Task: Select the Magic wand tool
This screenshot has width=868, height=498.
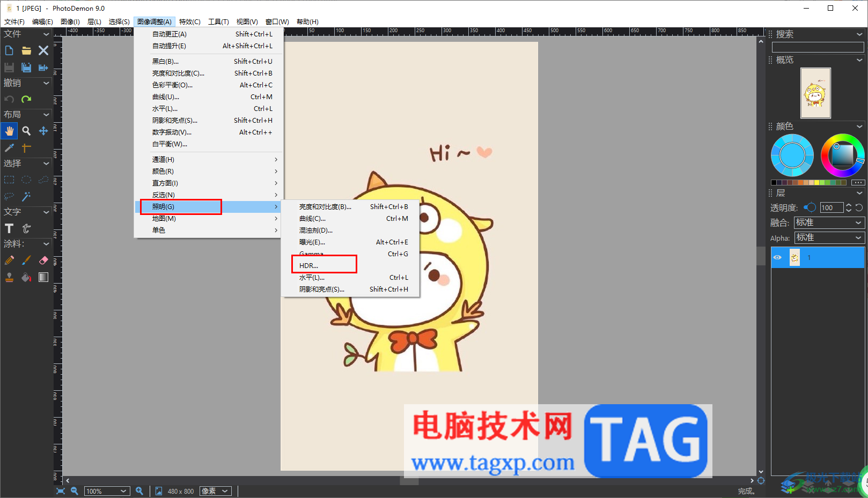Action: pos(26,196)
